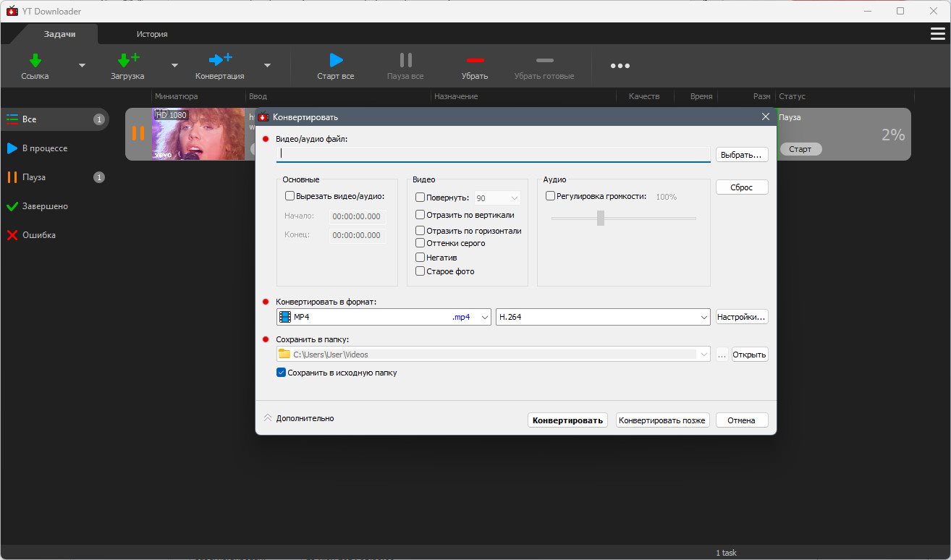Click the blue Конвертация arrow icon
The height and width of the screenshot is (560, 951).
click(x=220, y=60)
